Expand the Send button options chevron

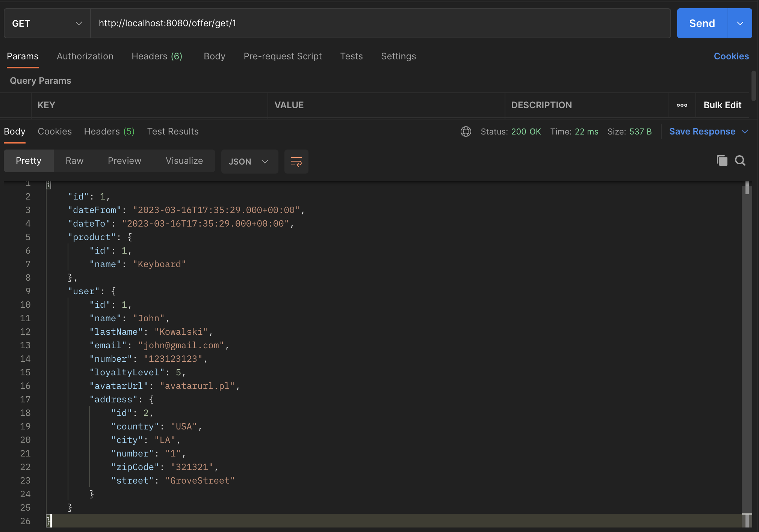point(740,23)
